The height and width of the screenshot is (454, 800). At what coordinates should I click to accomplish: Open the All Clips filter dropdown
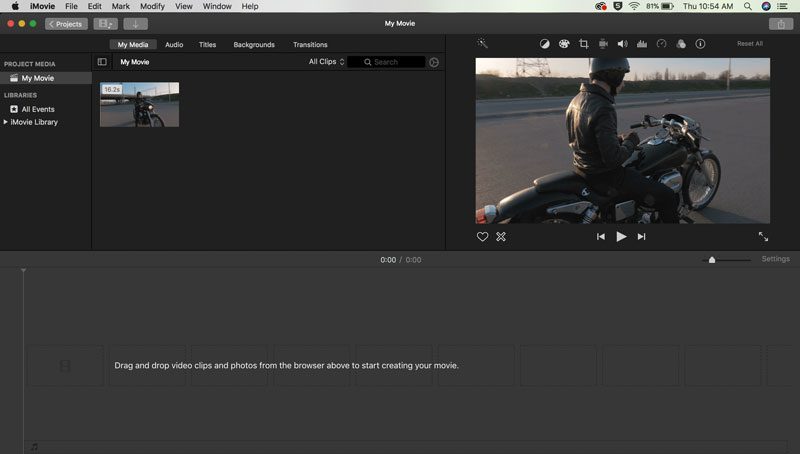pos(327,62)
